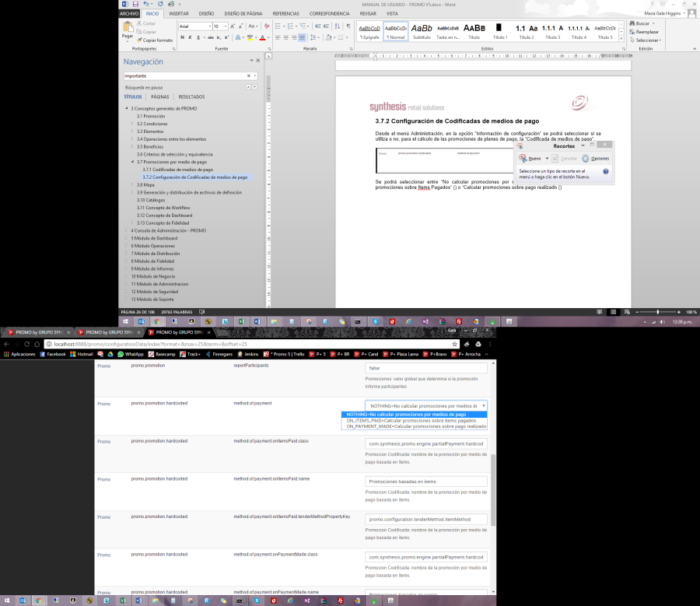Open Opciones in Recortes window

[x=596, y=159]
